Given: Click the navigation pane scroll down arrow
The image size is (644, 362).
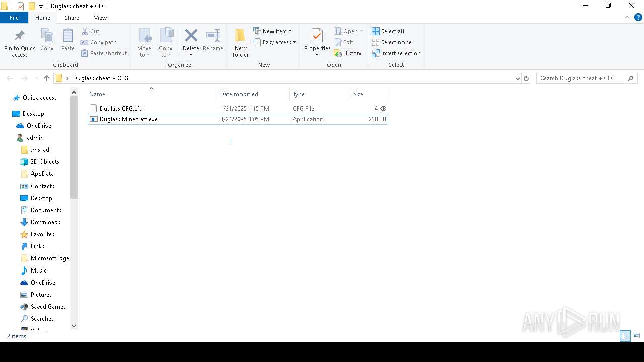Looking at the screenshot, I should [x=74, y=326].
